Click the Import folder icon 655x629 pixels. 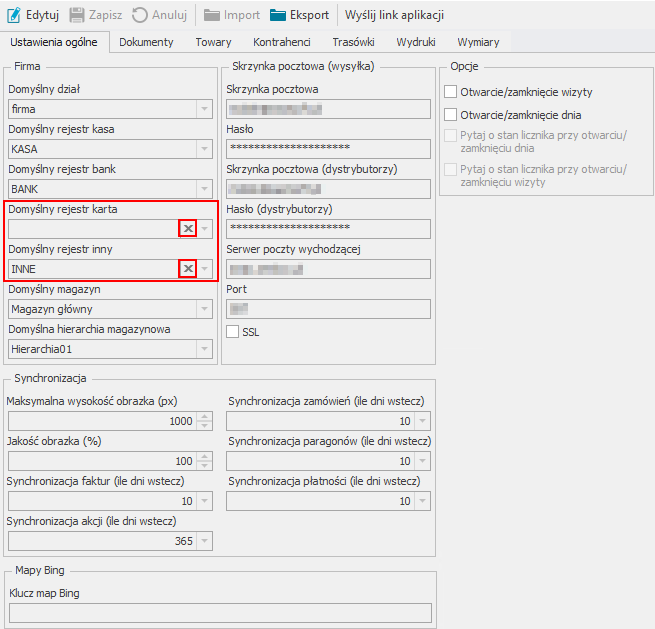coord(212,15)
